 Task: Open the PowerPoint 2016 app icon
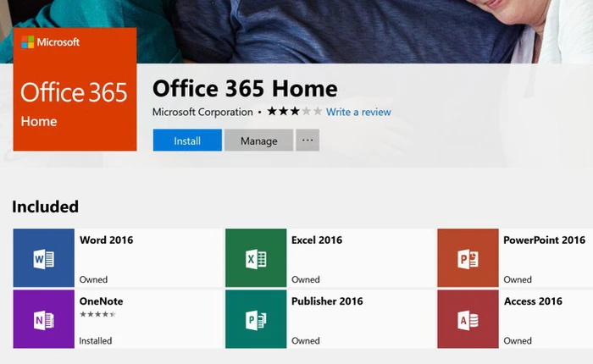468,258
